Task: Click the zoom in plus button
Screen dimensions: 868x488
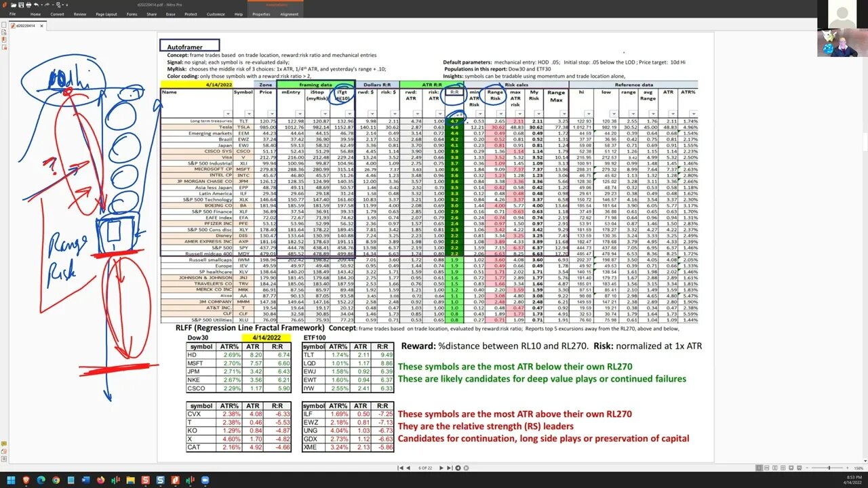Action: click(x=848, y=468)
